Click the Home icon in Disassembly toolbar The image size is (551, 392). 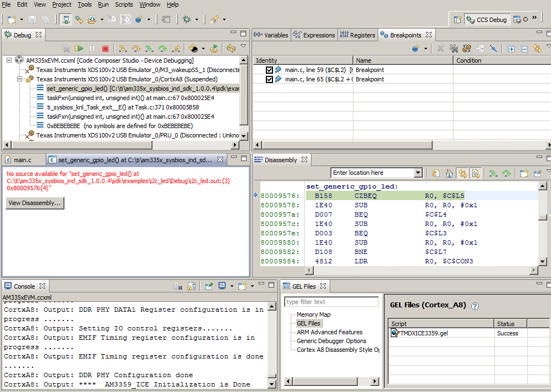[450, 173]
